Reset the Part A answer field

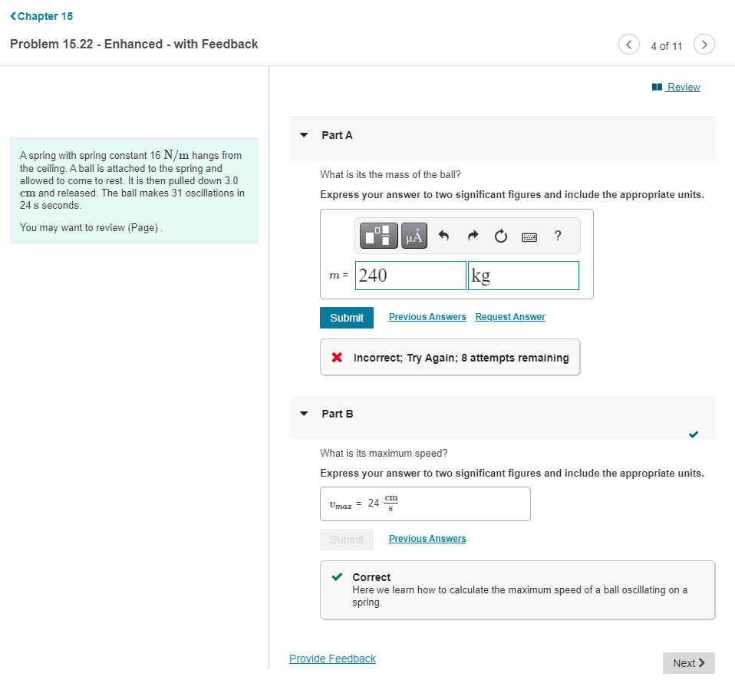[500, 236]
